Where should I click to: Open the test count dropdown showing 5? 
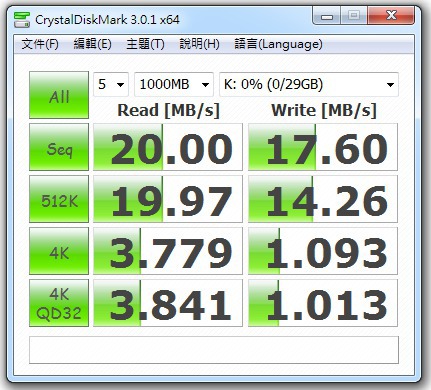coord(111,84)
